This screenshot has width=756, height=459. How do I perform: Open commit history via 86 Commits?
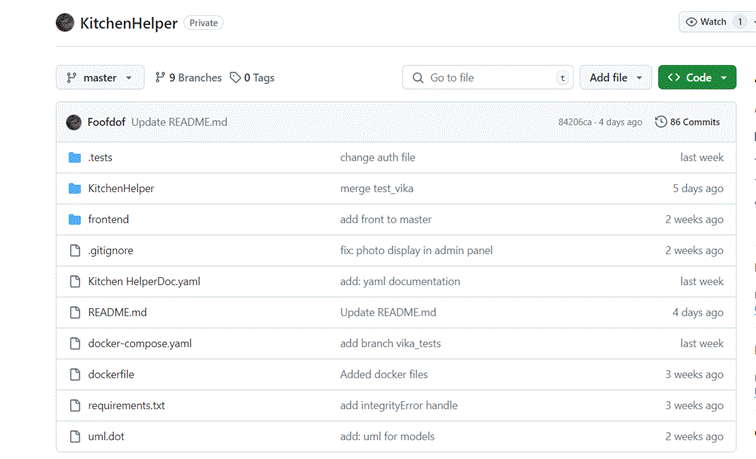coord(687,122)
